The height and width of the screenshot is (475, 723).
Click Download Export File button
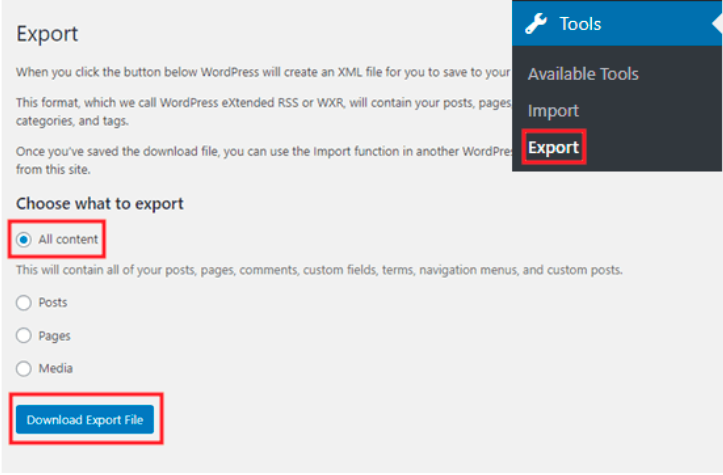[85, 419]
